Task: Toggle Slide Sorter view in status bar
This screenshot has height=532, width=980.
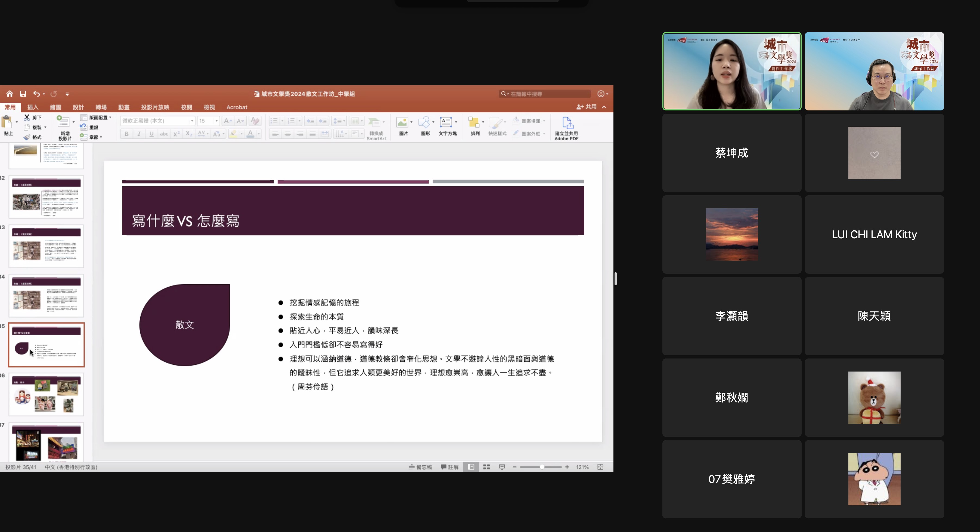Action: click(486, 467)
